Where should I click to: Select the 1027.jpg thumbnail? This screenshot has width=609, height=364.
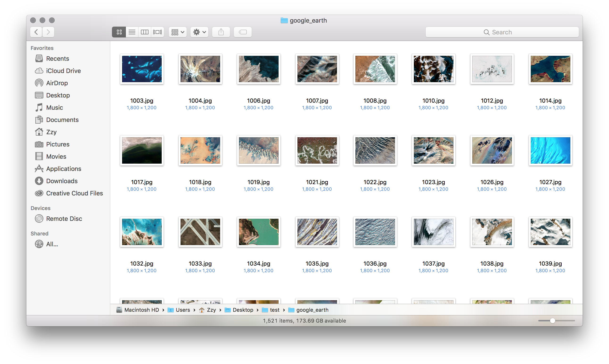click(x=550, y=150)
